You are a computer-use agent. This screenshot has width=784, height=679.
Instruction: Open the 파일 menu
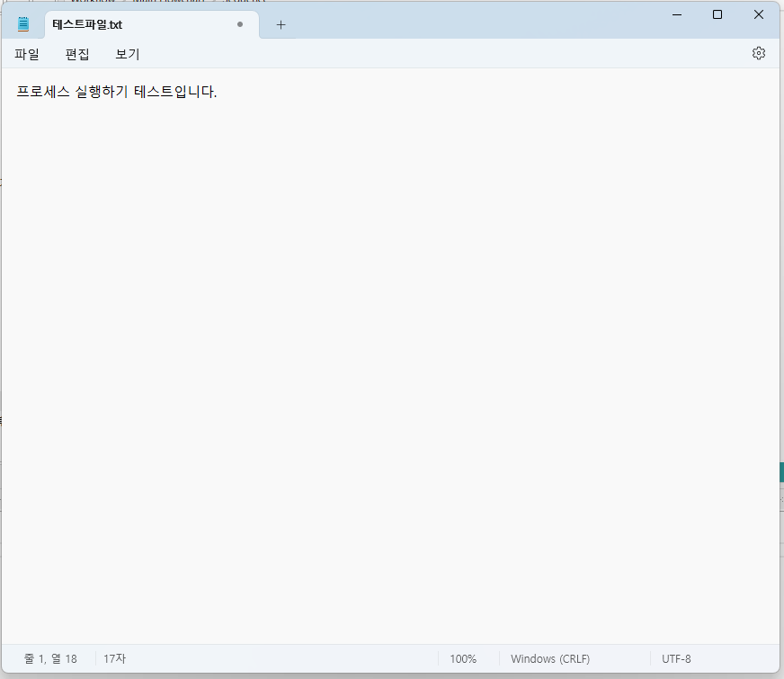(26, 54)
